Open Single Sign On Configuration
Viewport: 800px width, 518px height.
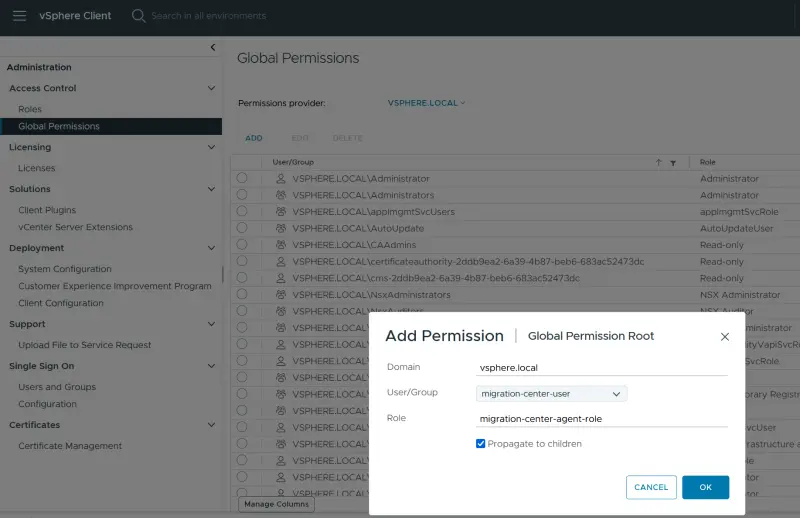(47, 404)
